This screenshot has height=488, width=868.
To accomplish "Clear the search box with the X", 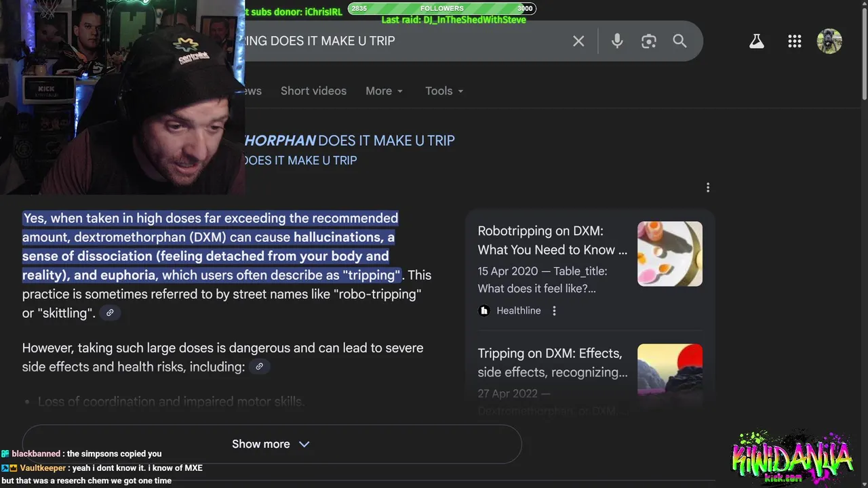I will tap(578, 41).
